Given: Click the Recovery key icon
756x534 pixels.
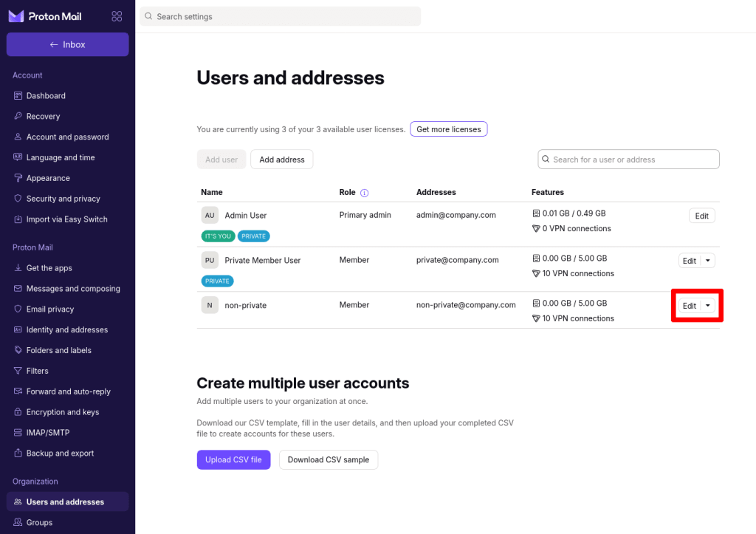Looking at the screenshot, I should [x=18, y=116].
